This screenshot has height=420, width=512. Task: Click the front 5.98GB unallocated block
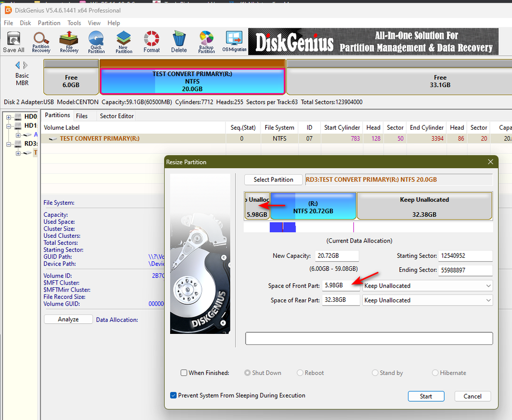click(257, 206)
